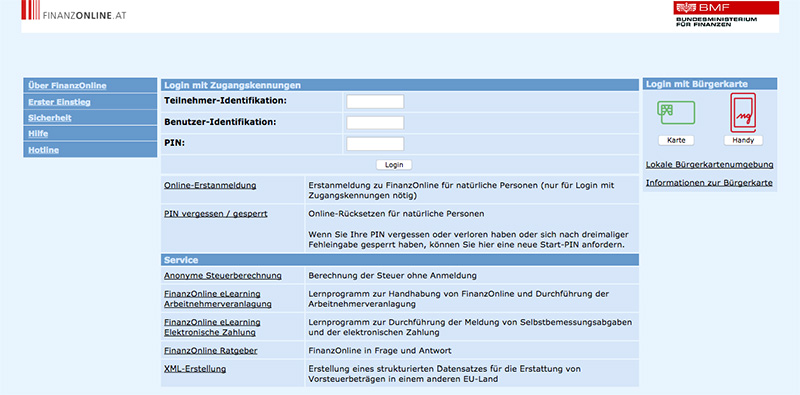Click the red mobile phone signature icon
This screenshot has height=395, width=800.
pos(742,113)
